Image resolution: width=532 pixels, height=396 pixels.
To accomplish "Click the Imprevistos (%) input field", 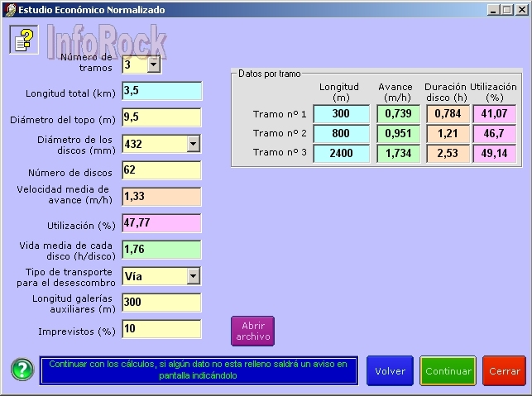I will tap(161, 329).
